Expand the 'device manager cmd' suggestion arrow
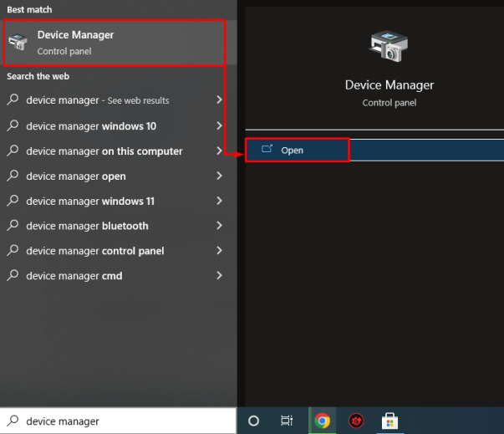This screenshot has height=434, width=504. [x=219, y=276]
